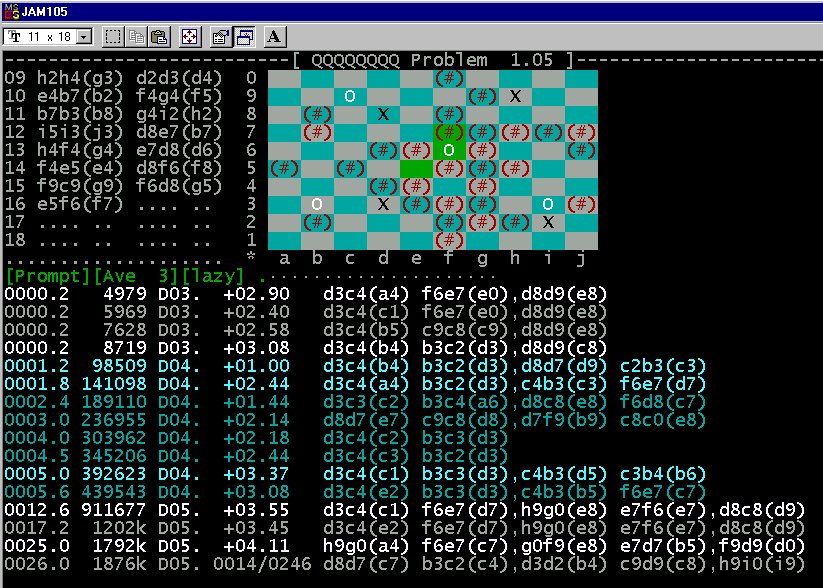This screenshot has width=823, height=588.
Task: Open the font size 11 x 18 dropdown
Action: pos(83,37)
